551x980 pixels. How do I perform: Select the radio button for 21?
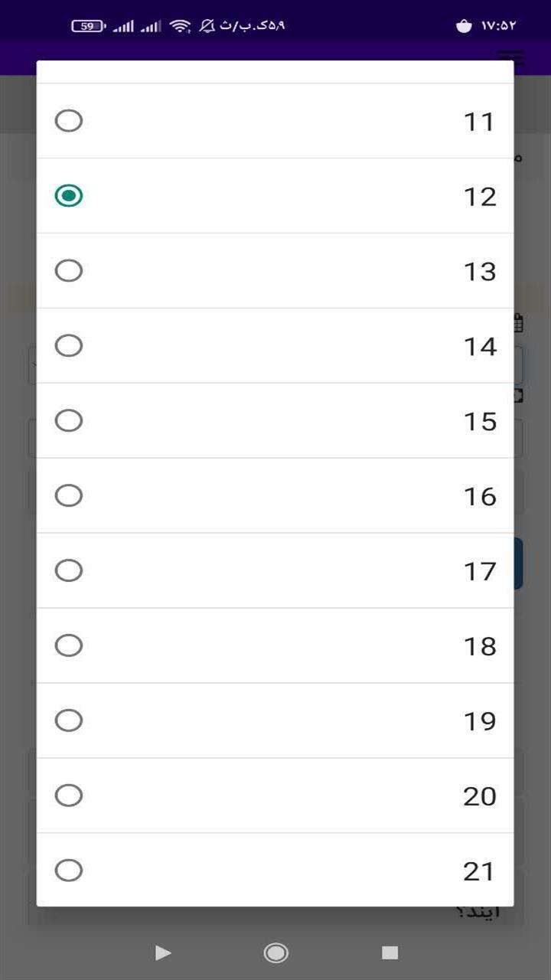click(x=69, y=871)
